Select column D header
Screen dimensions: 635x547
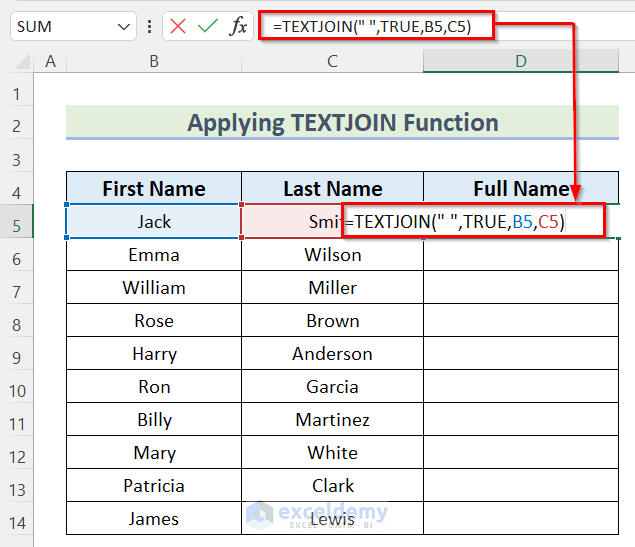(521, 62)
